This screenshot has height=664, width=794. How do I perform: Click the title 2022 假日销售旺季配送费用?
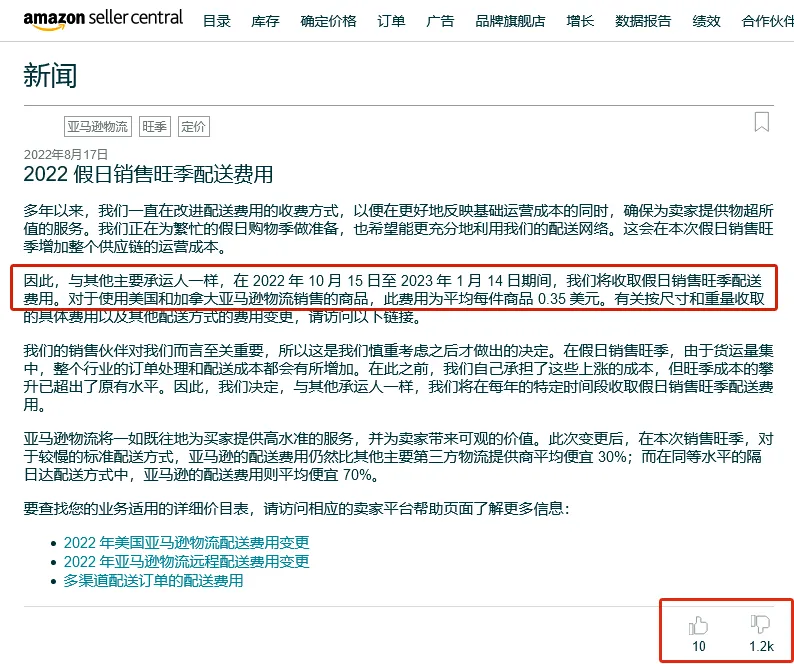148,174
